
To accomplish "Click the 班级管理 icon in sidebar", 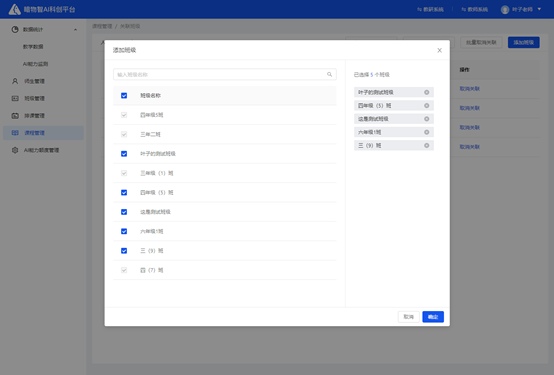I will (x=15, y=98).
